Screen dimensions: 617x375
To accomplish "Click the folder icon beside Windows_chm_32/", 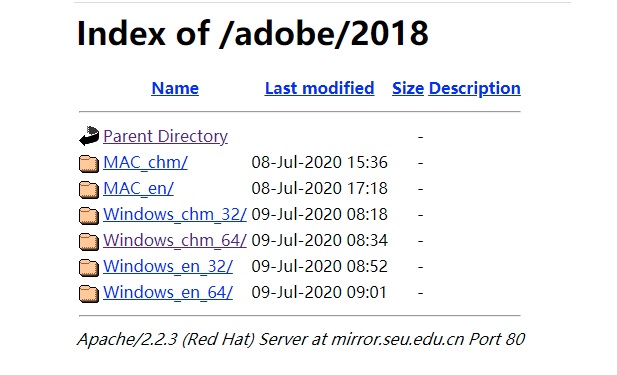I will 89,216.
